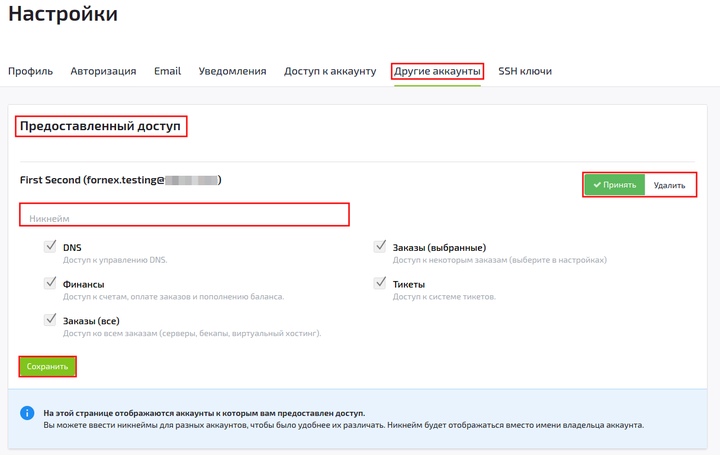Open the SSH ключи tab
The height and width of the screenshot is (455, 720).
click(x=525, y=71)
